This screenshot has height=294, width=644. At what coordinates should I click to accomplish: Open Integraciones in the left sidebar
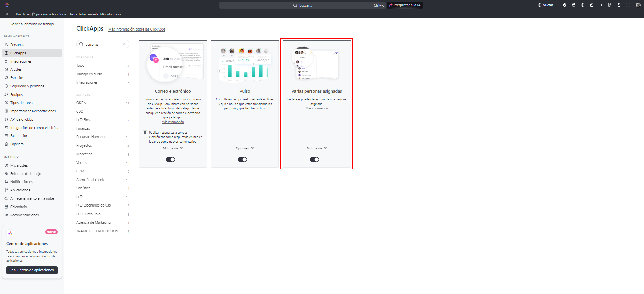pyautogui.click(x=21, y=61)
